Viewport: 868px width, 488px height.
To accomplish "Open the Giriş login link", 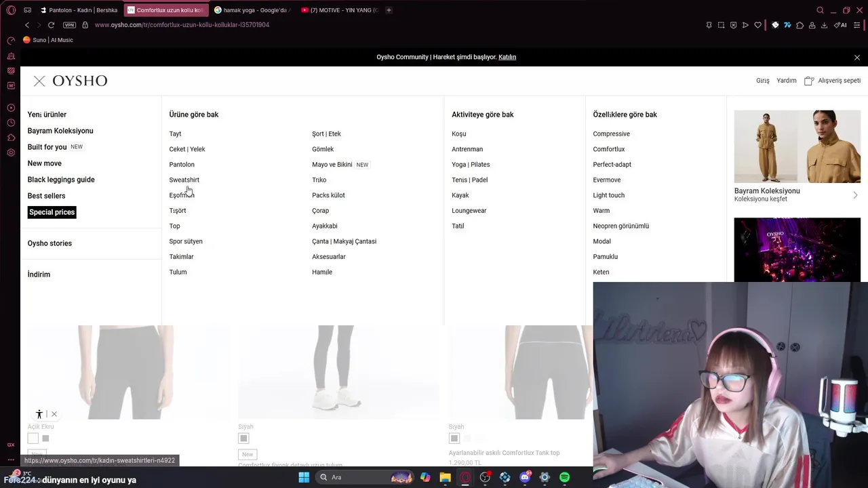I will point(763,81).
